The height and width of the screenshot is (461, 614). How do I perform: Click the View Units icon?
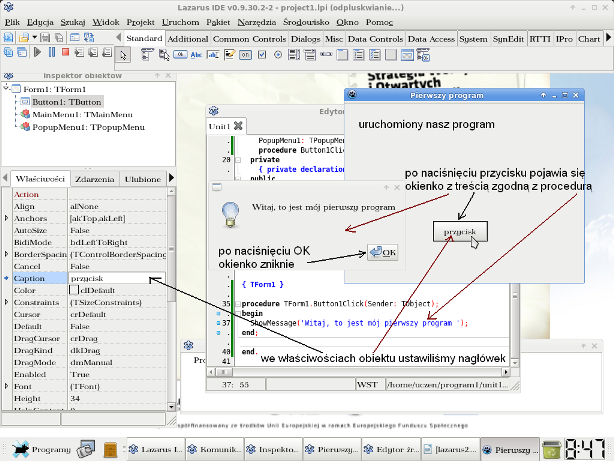8,52
